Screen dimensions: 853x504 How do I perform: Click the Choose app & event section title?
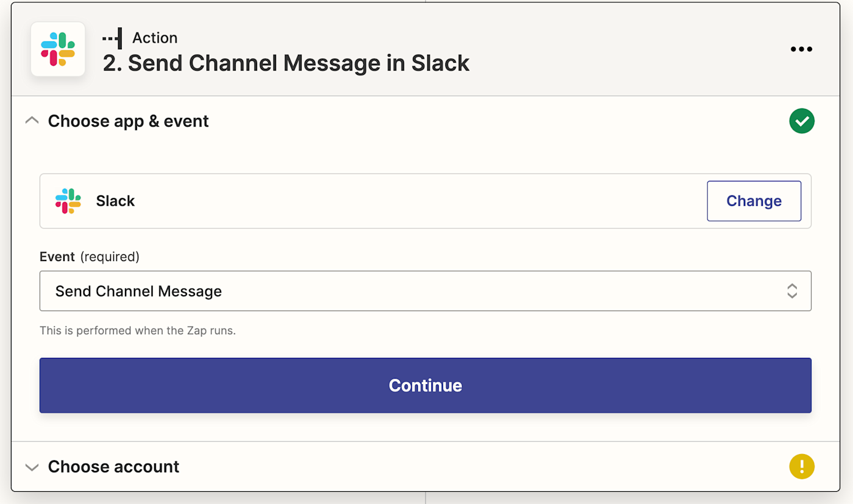129,121
